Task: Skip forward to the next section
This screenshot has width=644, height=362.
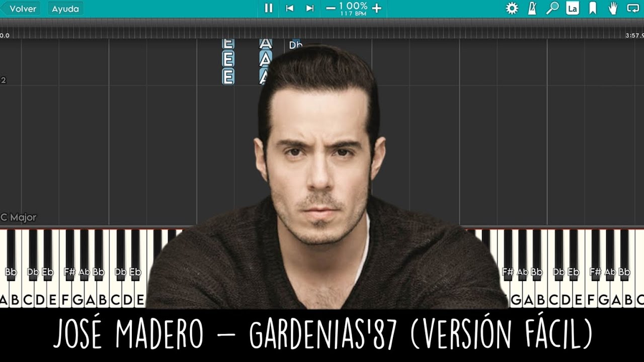Action: (310, 8)
